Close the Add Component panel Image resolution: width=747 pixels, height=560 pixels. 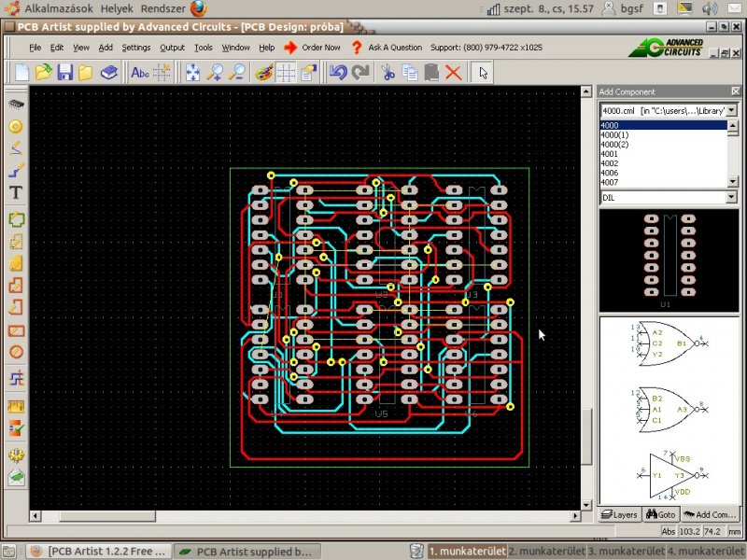tap(735, 91)
